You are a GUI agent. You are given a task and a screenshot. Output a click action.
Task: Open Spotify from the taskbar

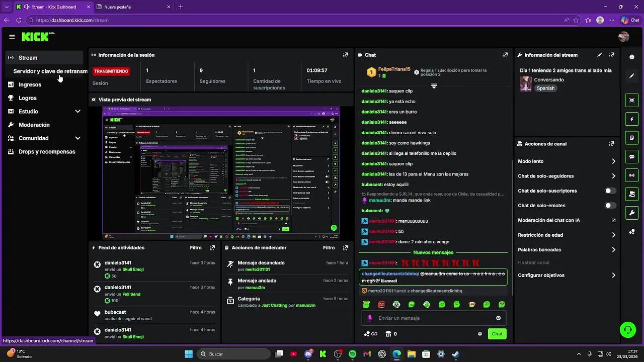tap(352, 354)
